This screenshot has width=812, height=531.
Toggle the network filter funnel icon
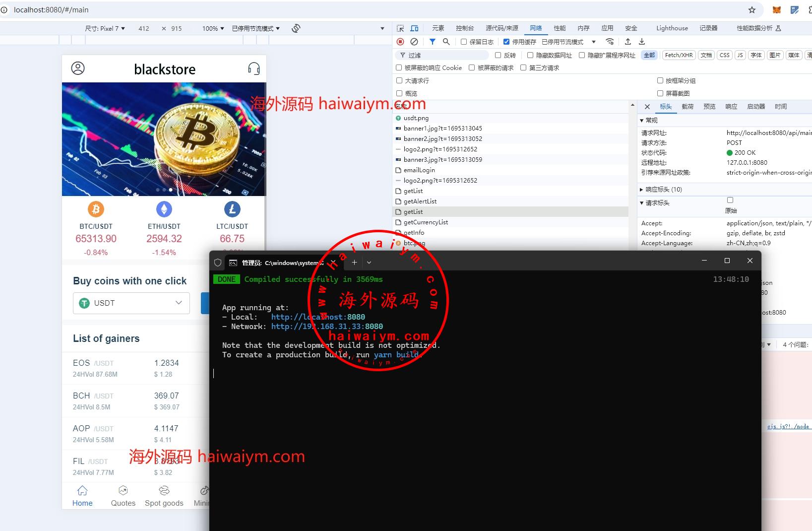(433, 42)
